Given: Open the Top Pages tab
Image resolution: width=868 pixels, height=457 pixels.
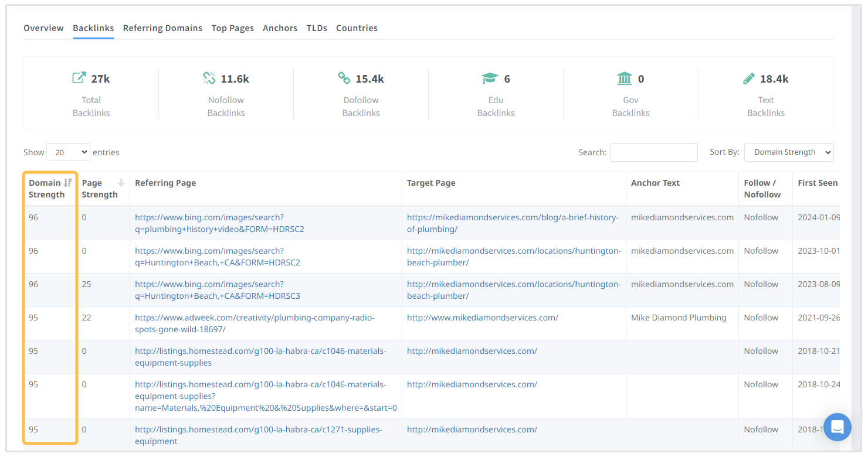Looking at the screenshot, I should (x=232, y=28).
